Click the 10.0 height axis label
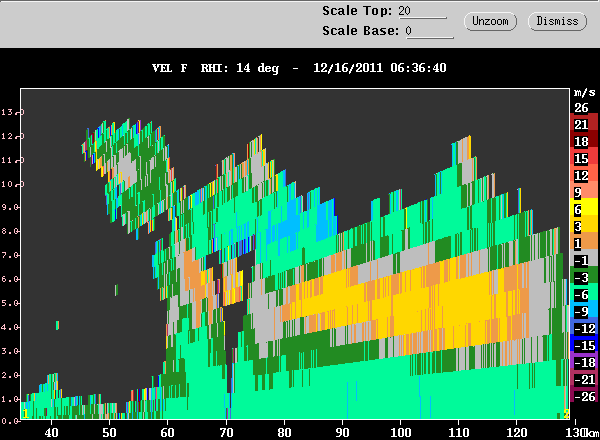The image size is (600, 440). coord(12,184)
